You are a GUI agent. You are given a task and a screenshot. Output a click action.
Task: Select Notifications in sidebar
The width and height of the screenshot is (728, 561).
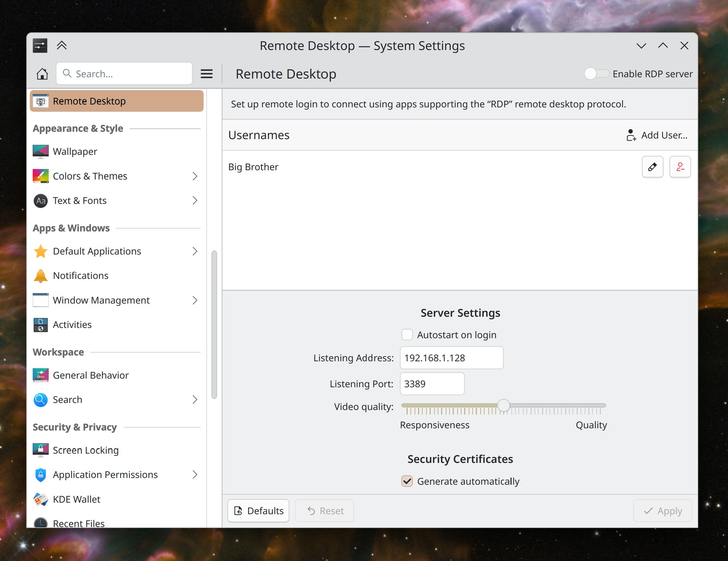tap(80, 275)
